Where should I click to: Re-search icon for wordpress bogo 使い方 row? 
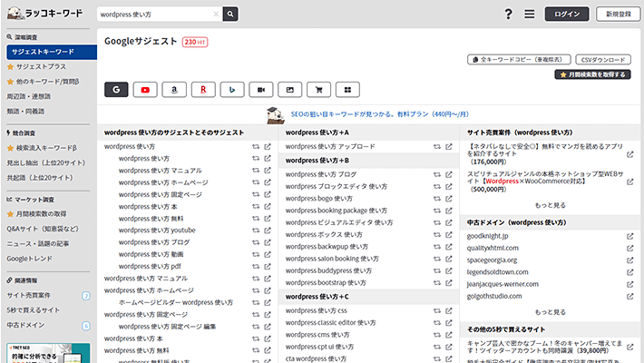pyautogui.click(x=437, y=199)
